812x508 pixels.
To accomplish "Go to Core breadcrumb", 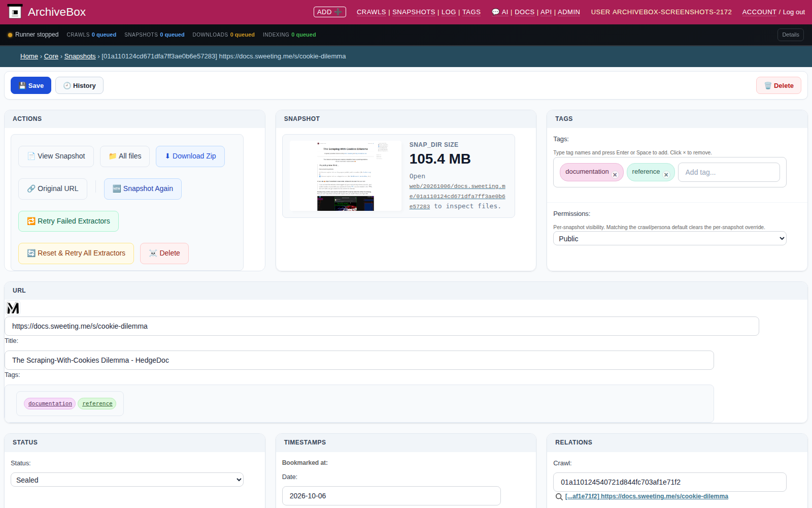I will click(51, 56).
